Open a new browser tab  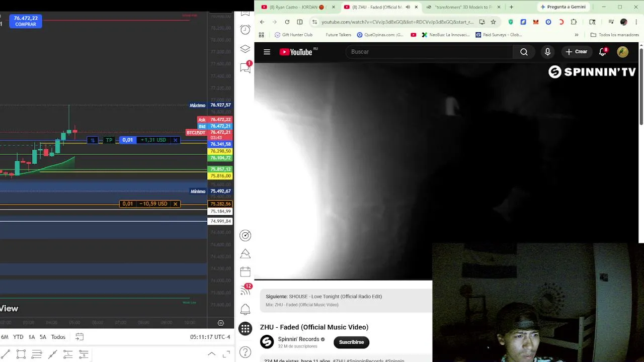click(511, 7)
